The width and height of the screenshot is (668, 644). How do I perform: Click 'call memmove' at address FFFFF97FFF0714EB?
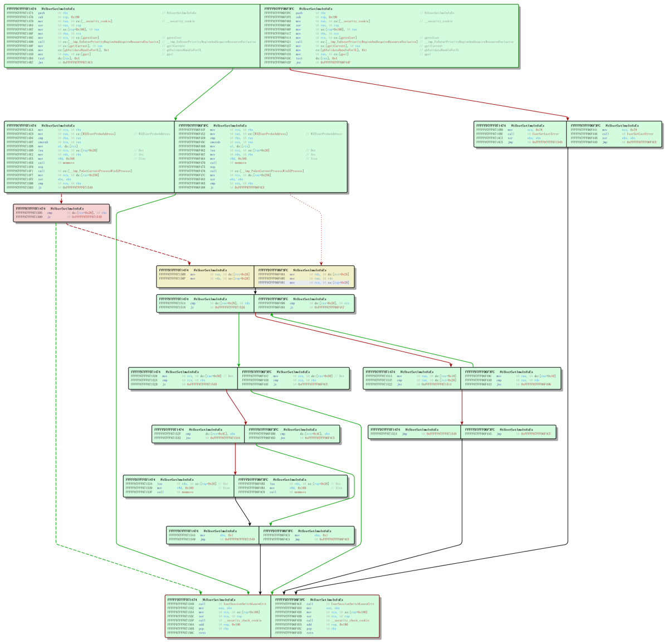(x=41, y=163)
